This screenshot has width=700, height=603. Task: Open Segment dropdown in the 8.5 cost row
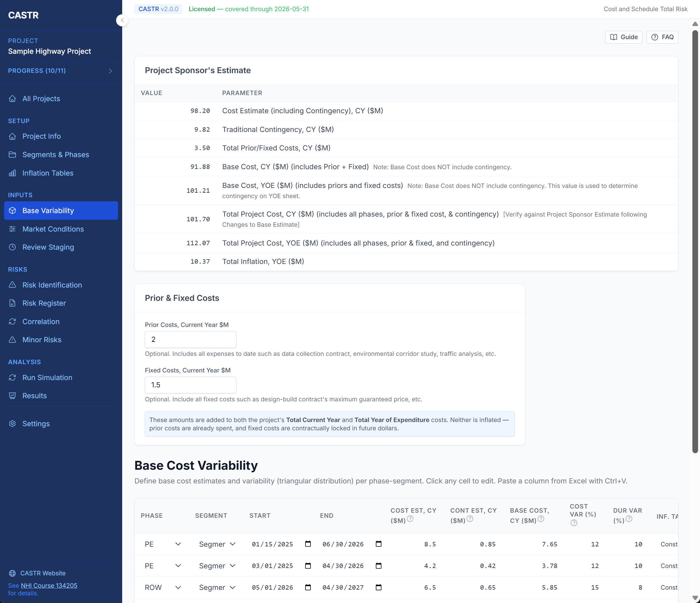(217, 544)
